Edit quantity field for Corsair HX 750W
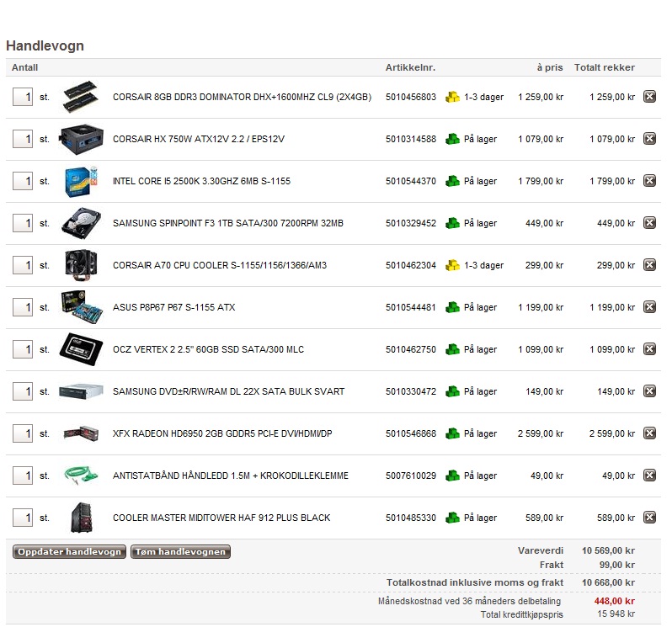Viewport: 672px width, 627px height. point(23,139)
